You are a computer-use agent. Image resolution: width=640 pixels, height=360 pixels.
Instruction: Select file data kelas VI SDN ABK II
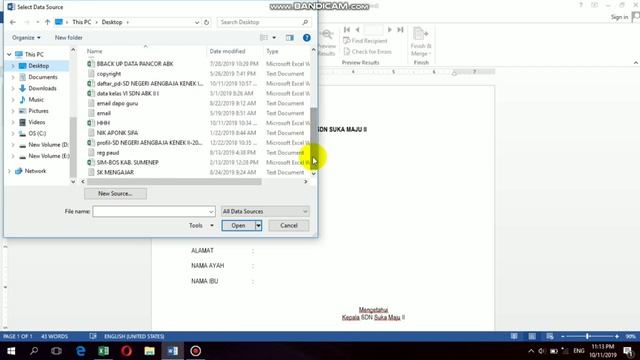coord(128,93)
